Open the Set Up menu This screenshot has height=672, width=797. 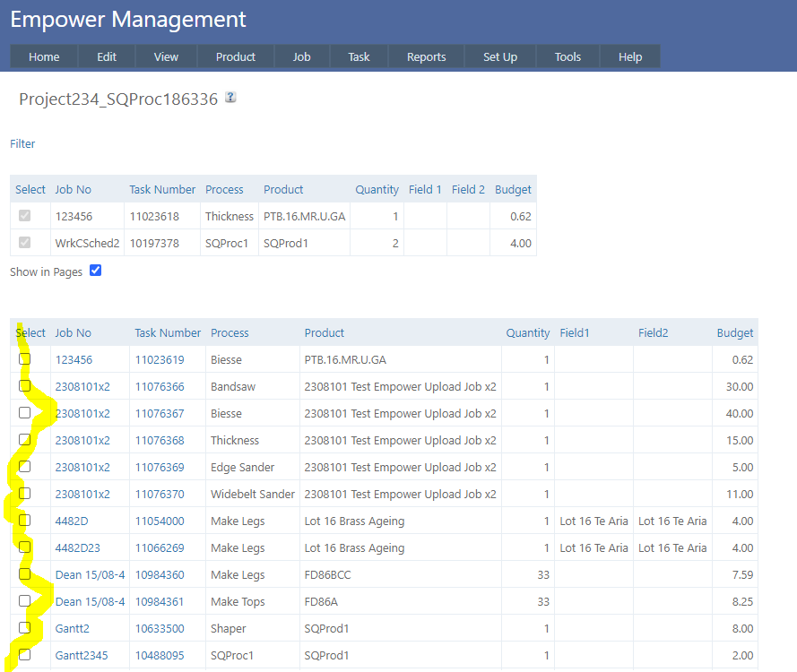pos(499,56)
